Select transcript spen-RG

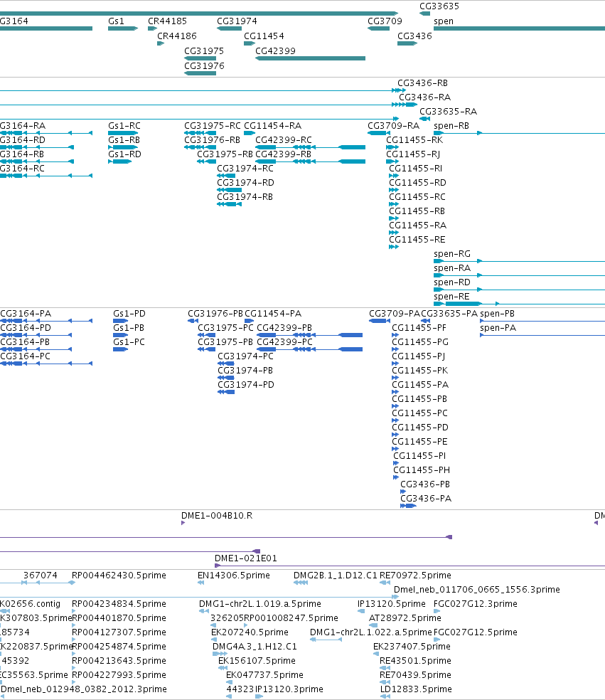click(452, 254)
